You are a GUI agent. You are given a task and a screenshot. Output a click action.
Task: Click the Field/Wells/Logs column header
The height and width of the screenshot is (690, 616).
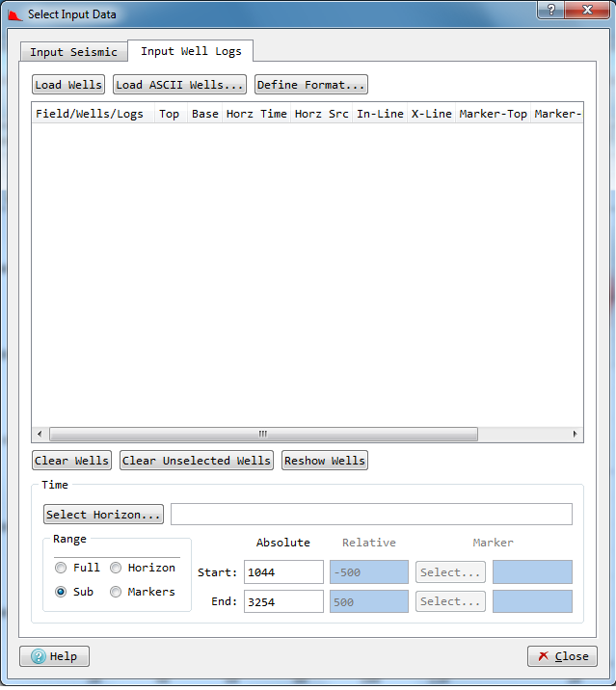click(93, 114)
